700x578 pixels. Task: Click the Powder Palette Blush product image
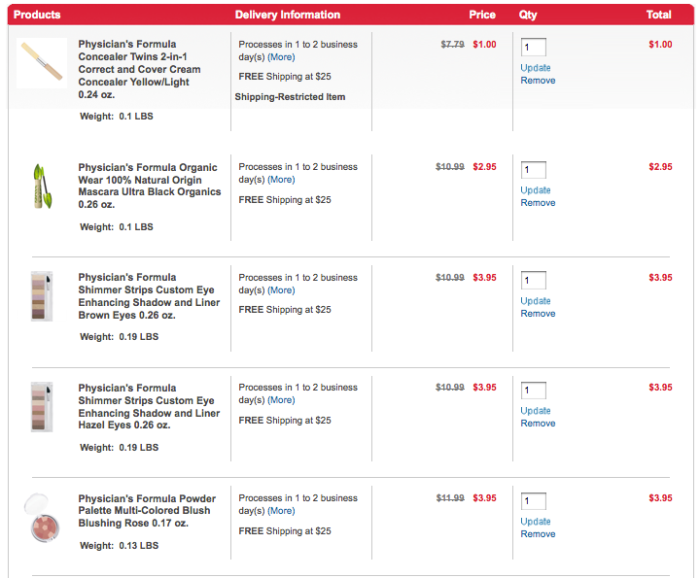pyautogui.click(x=42, y=517)
